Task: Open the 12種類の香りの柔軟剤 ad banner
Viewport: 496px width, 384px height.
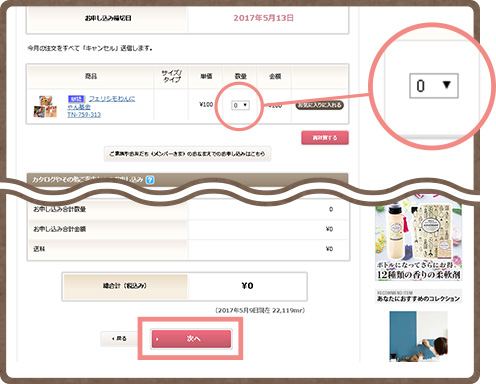Action: point(418,238)
